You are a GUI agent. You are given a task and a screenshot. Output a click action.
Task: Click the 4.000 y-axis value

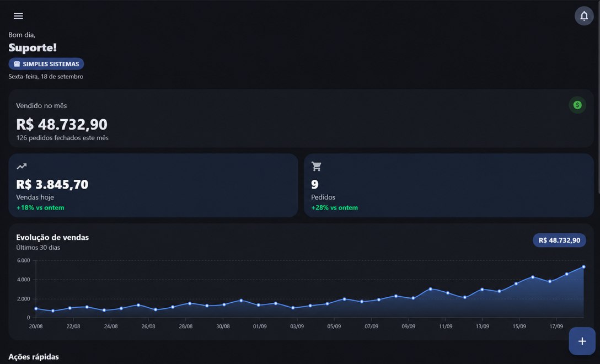pos(23,280)
